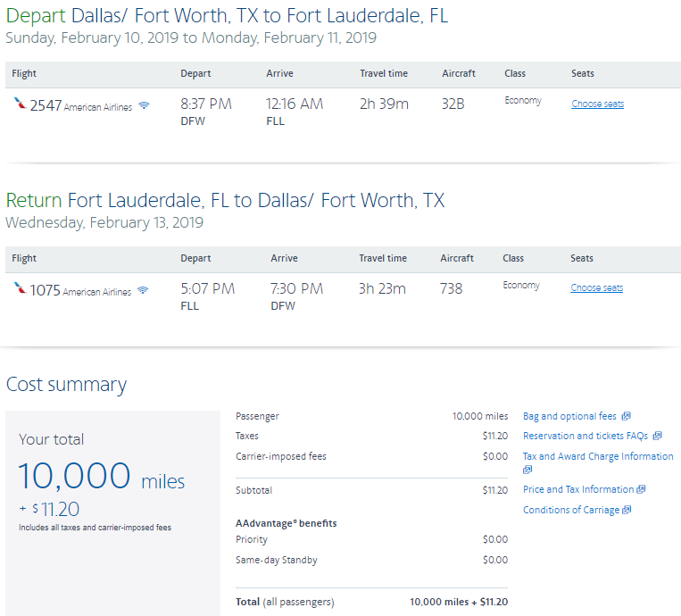
Task: Click the Wi-Fi icon on flight 1075
Action: click(143, 291)
